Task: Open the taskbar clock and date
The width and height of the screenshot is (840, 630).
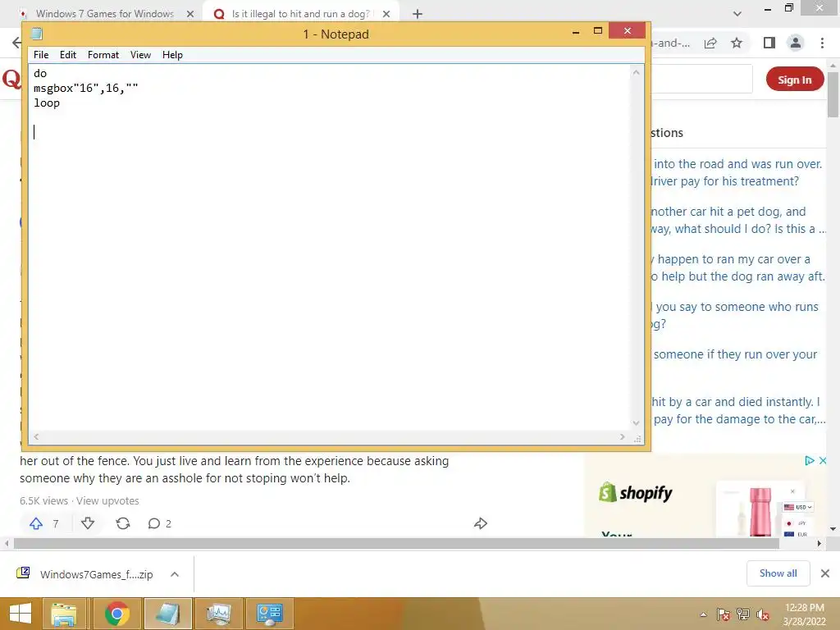Action: click(x=804, y=614)
